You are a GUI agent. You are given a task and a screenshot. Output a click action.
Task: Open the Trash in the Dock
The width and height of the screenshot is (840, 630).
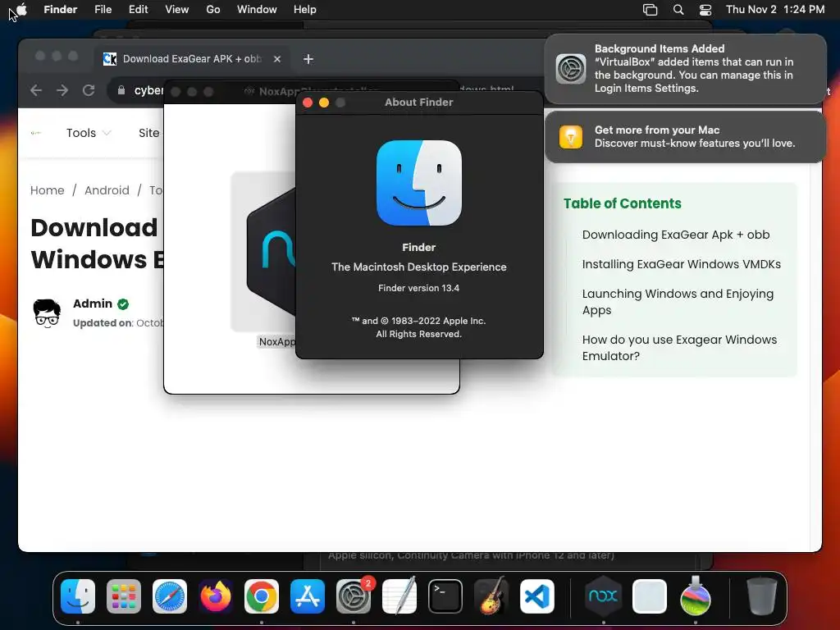tap(761, 596)
